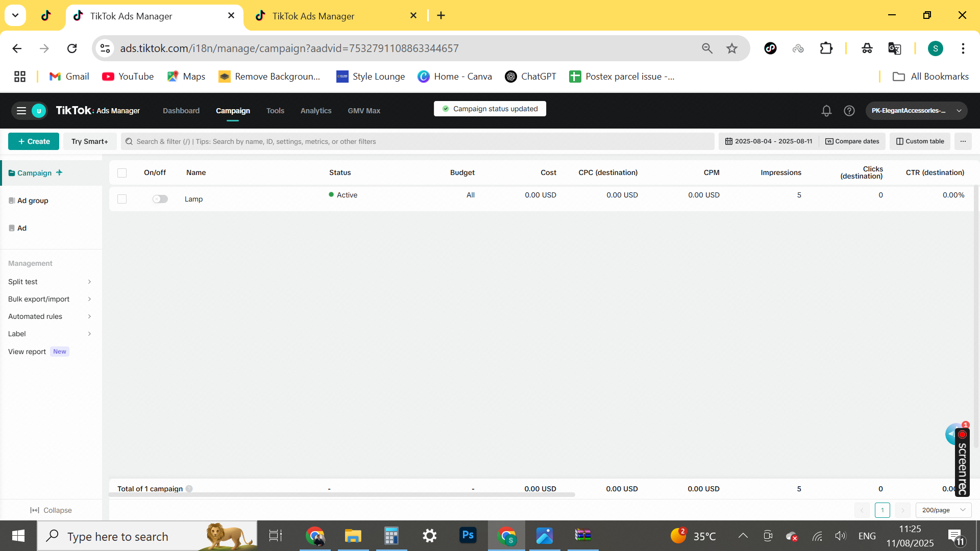980x551 pixels.
Task: Expand the Bulk export/import menu
Action: point(50,299)
